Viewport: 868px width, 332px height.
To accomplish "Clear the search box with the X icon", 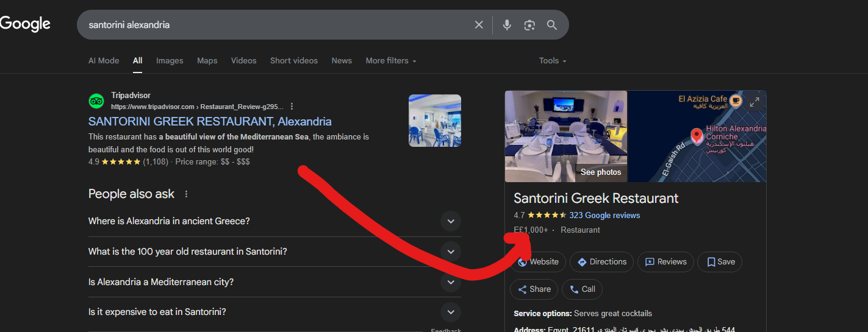I will coord(479,25).
